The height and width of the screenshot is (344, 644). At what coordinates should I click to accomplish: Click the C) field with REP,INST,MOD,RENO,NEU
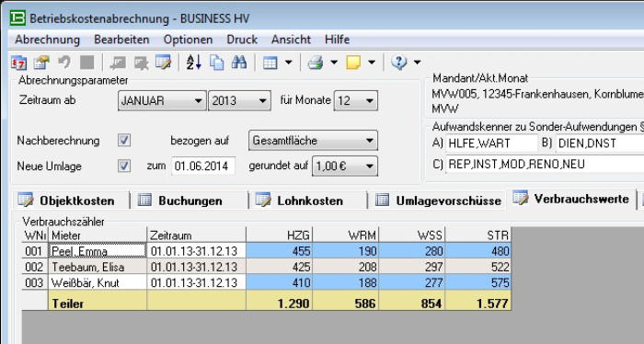(x=545, y=165)
